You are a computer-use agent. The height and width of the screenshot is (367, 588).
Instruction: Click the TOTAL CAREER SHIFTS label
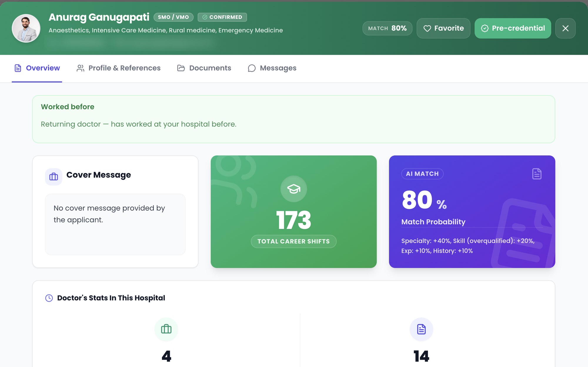click(293, 241)
